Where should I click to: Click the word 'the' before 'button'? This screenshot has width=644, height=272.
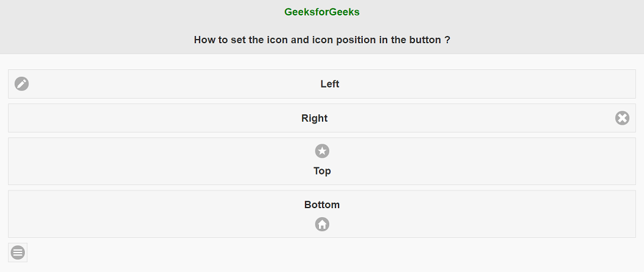click(398, 40)
